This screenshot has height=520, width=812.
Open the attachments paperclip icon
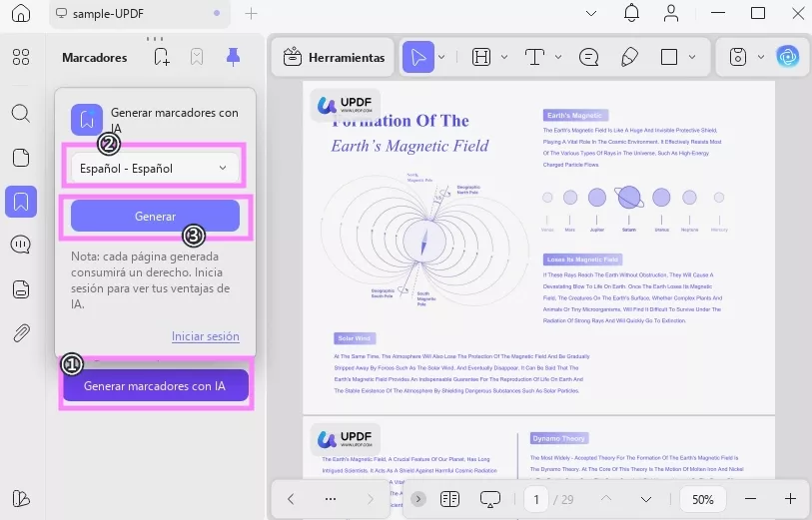[x=21, y=333]
